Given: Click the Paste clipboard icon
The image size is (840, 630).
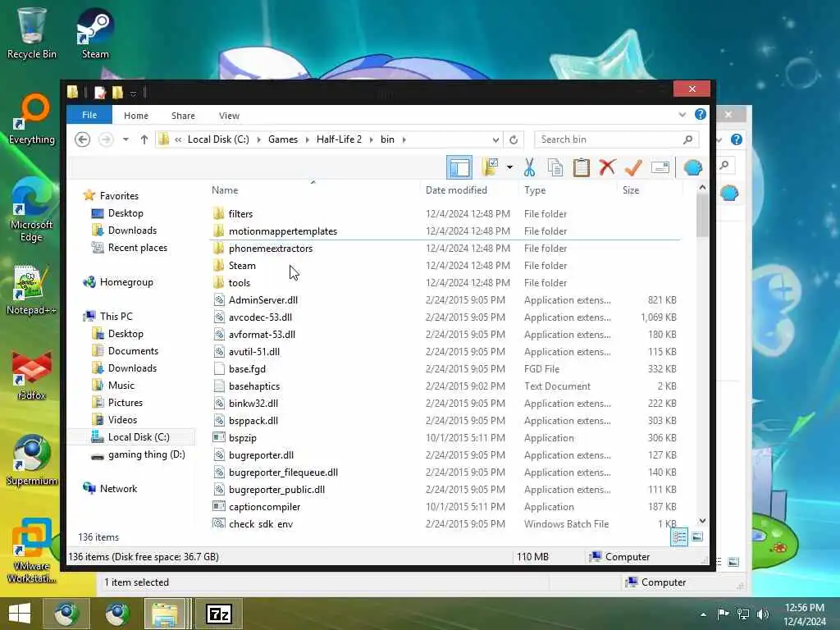Looking at the screenshot, I should (x=582, y=167).
